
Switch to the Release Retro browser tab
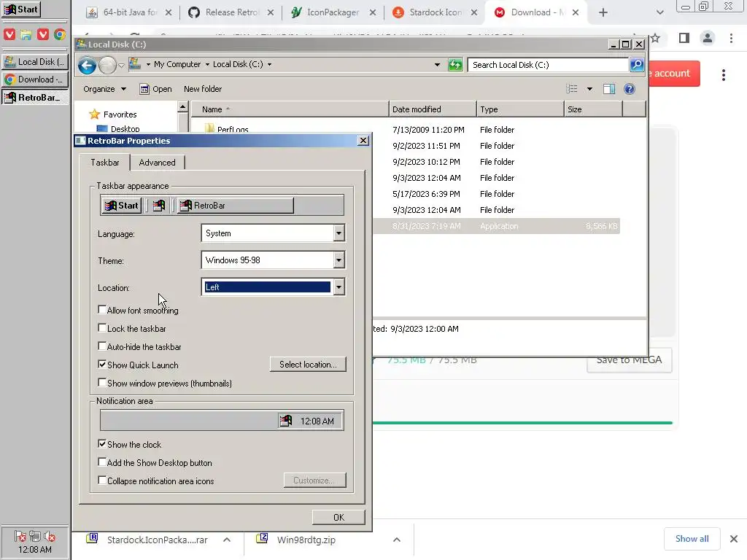tap(231, 12)
